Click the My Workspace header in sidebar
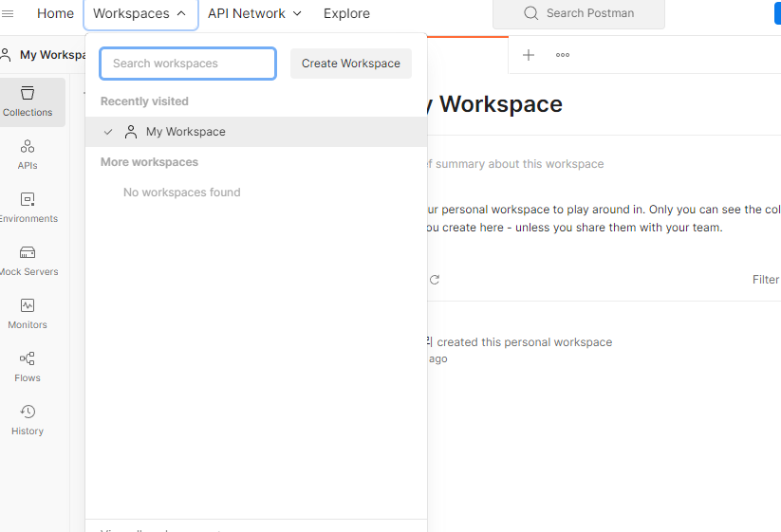The width and height of the screenshot is (781, 532). pos(44,55)
